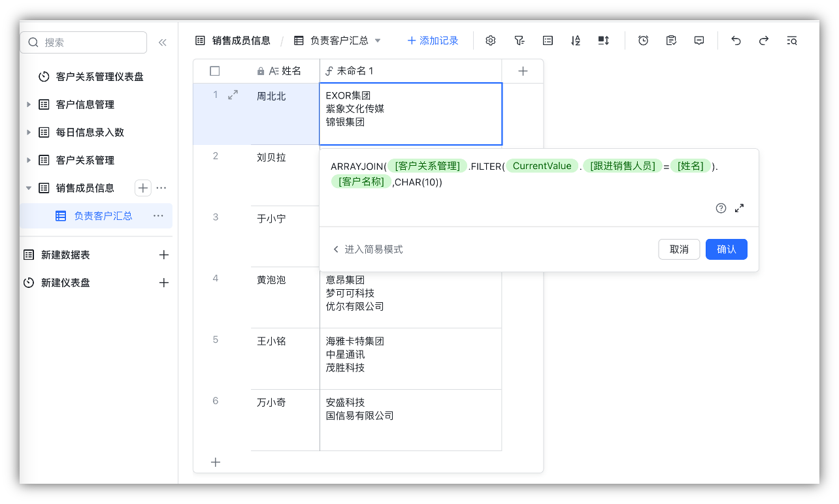Open the reminder alarm clock icon
Viewport: 839px width, 504px height.
(643, 40)
